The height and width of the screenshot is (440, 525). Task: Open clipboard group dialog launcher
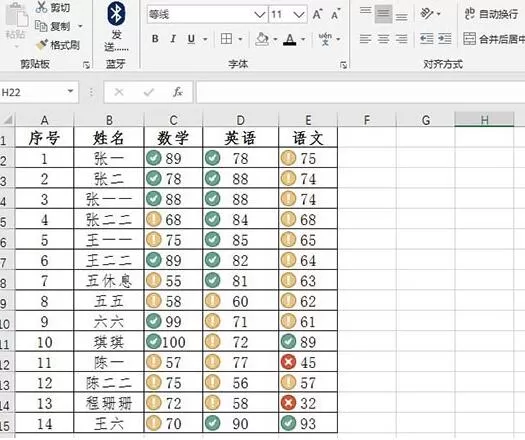pos(86,65)
